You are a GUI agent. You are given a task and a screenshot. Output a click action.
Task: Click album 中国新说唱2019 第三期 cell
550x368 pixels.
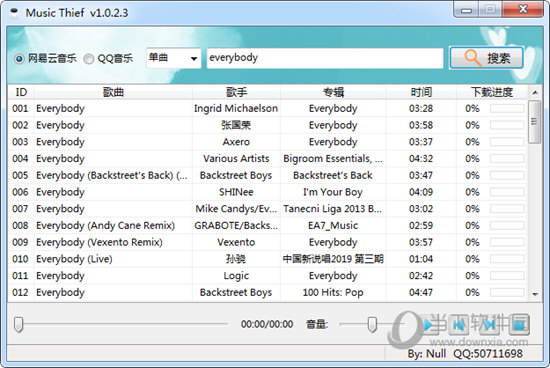pyautogui.click(x=333, y=259)
